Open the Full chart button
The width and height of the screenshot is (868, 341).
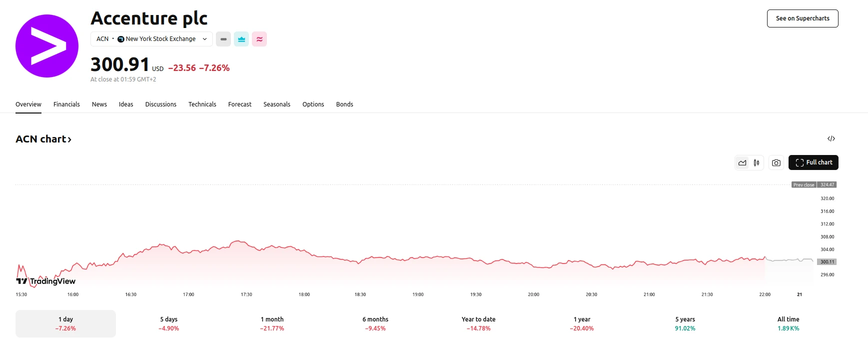click(813, 162)
